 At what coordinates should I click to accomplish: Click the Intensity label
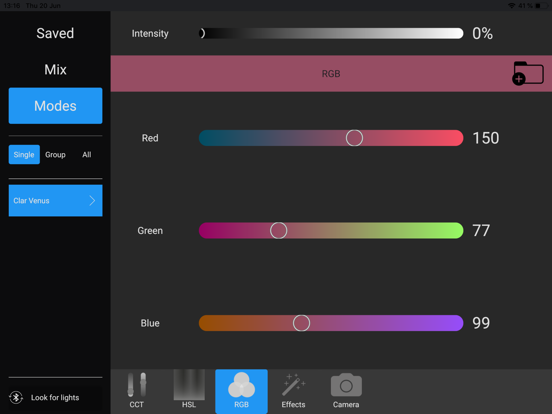(150, 33)
